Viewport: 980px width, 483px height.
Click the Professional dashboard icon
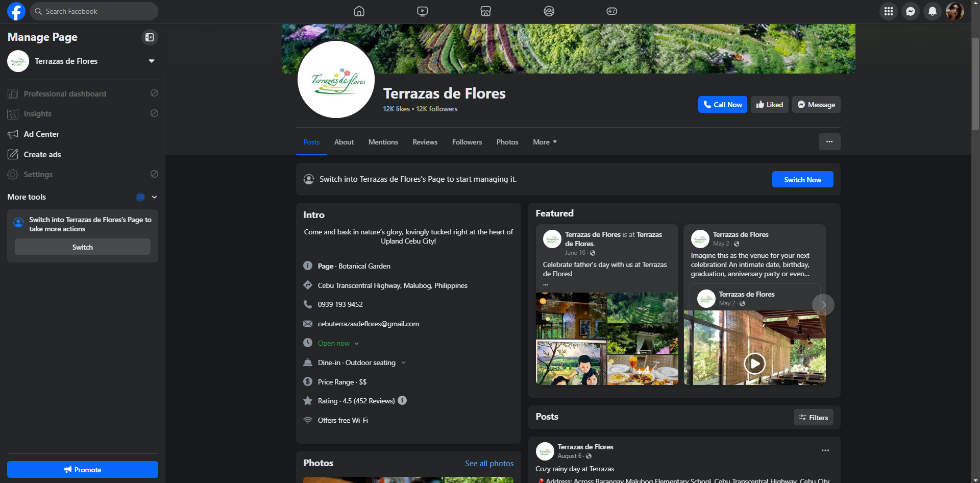click(x=13, y=94)
